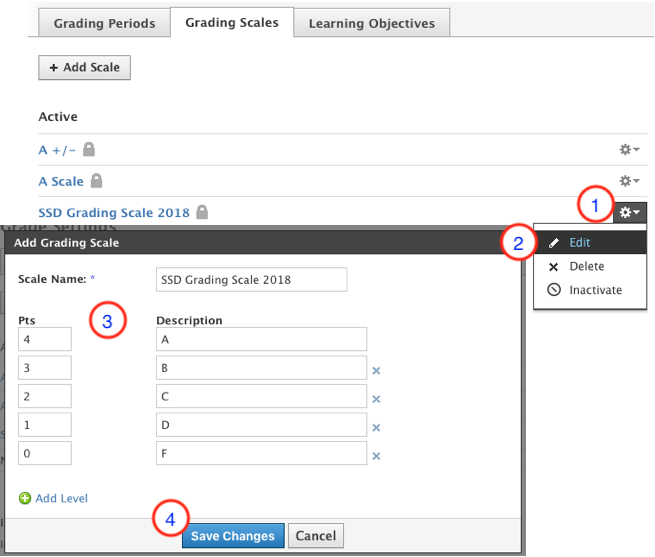
Task: Switch to the Learning Objectives tab
Action: tap(371, 23)
